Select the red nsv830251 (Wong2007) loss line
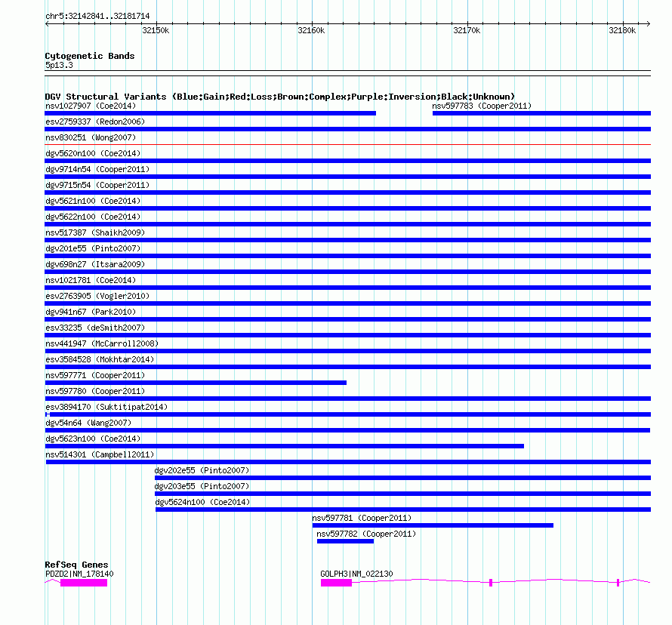This screenshot has height=625, width=672. point(347,145)
